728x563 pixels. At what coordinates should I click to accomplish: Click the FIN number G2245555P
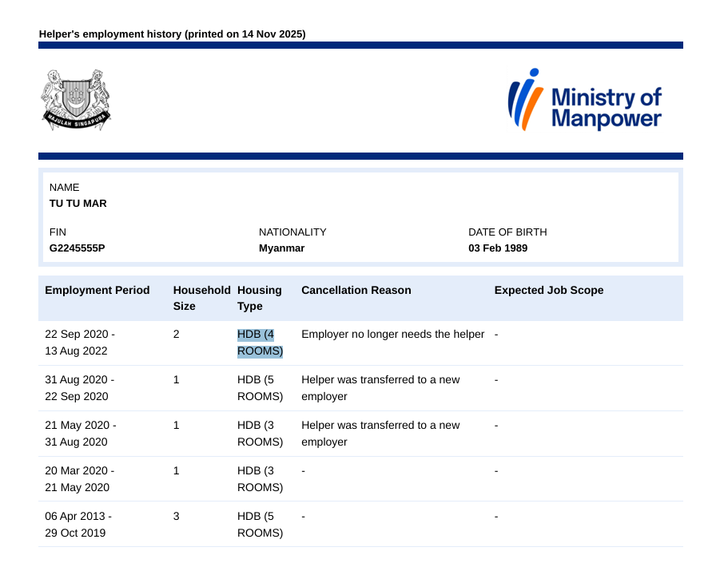78,248
